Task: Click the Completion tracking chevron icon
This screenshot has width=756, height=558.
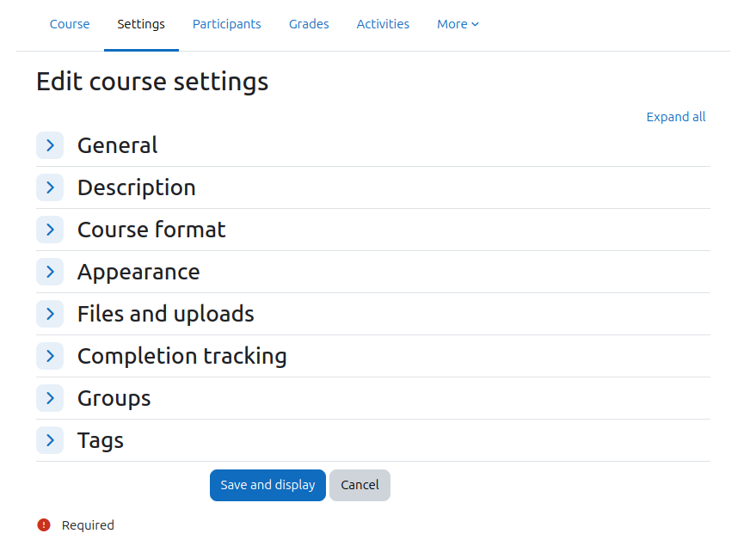Action: 50,356
